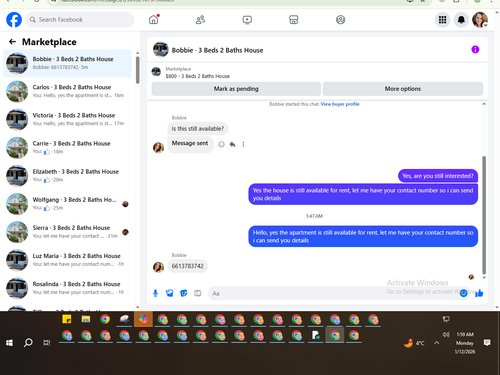Viewport: 500px width, 375px height.
Task: Open Rosalinda conversation in list
Action: pos(68,288)
